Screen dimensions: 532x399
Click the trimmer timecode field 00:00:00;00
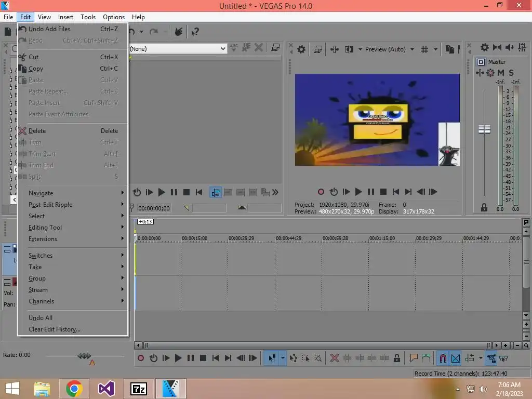[154, 208]
